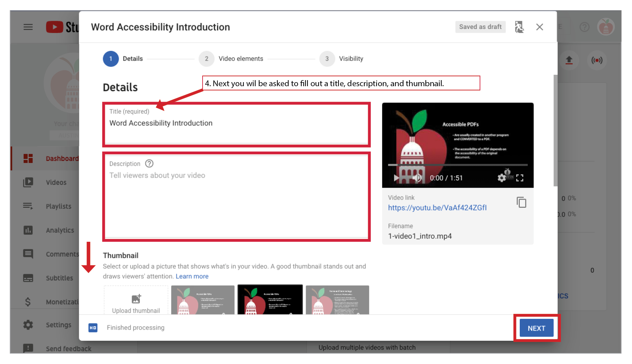Open the Learn more link for thumbnails
Screen dimensions: 632x364
pyautogui.click(x=192, y=276)
